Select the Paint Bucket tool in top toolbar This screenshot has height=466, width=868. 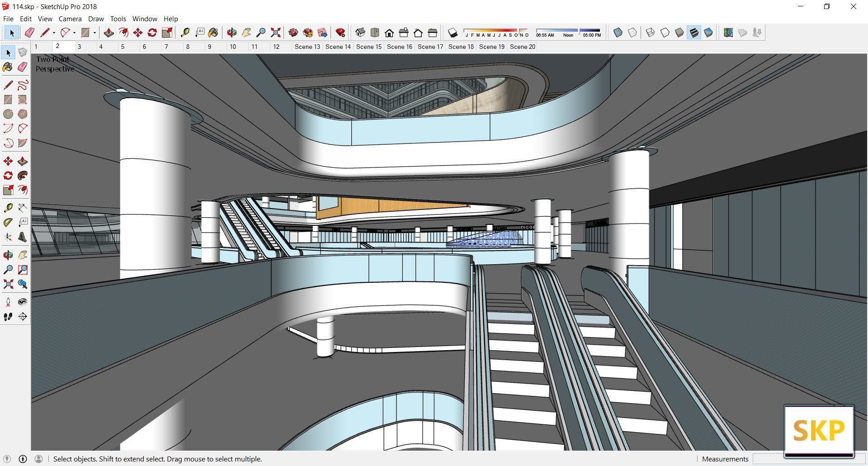pyautogui.click(x=213, y=33)
